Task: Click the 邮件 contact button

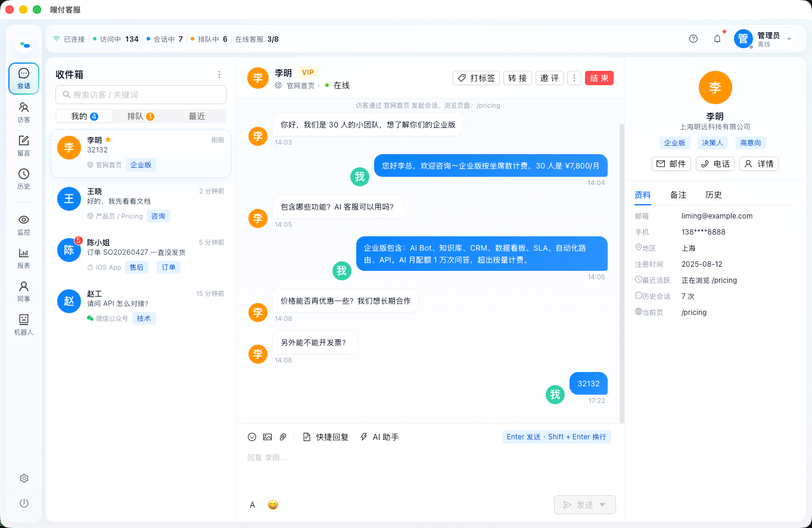Action: click(671, 164)
